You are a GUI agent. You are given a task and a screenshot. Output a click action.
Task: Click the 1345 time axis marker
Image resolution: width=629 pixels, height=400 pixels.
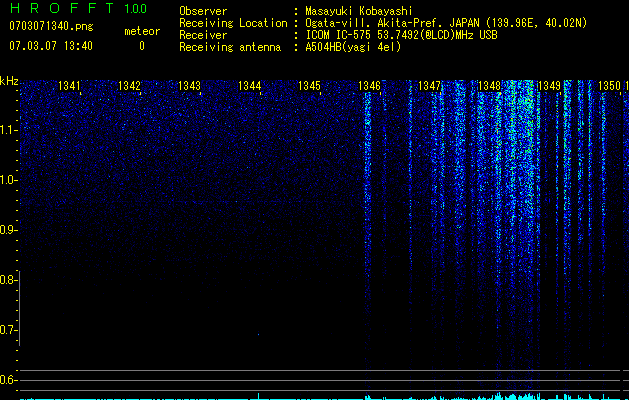tap(309, 86)
